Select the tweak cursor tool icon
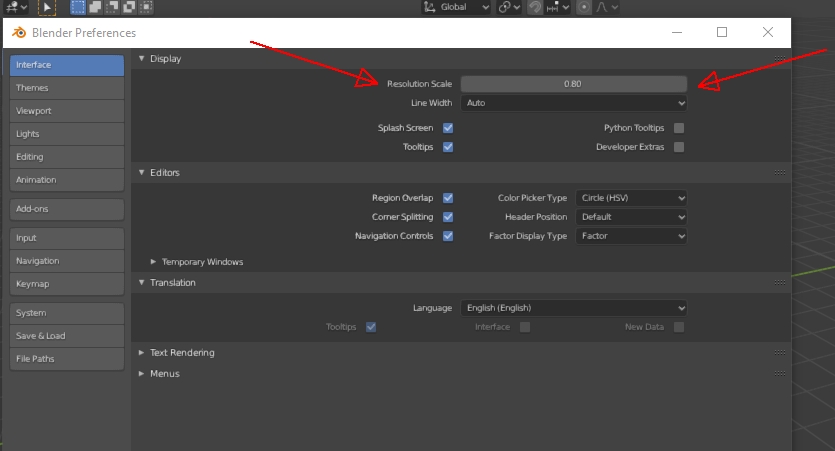The height and width of the screenshot is (451, 835). 47,7
